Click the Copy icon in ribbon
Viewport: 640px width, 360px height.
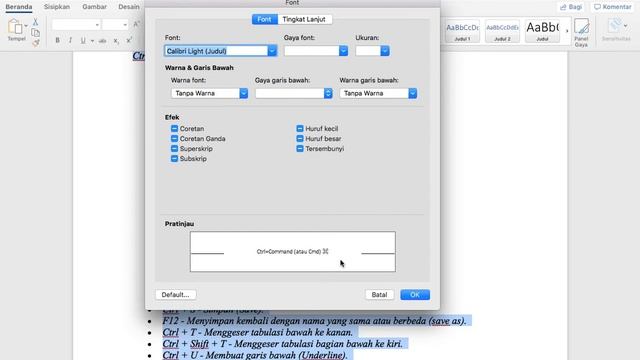(36, 33)
